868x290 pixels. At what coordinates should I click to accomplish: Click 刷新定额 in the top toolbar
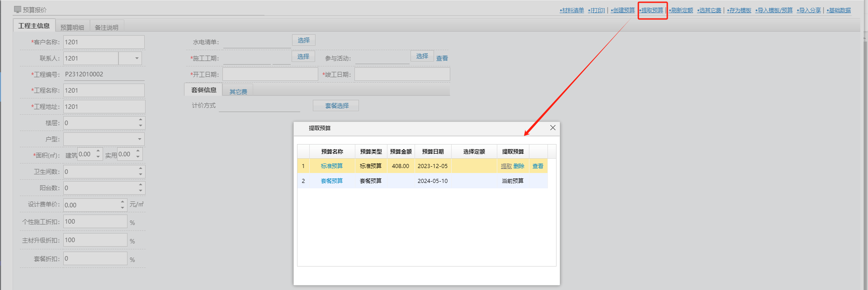[x=681, y=10]
